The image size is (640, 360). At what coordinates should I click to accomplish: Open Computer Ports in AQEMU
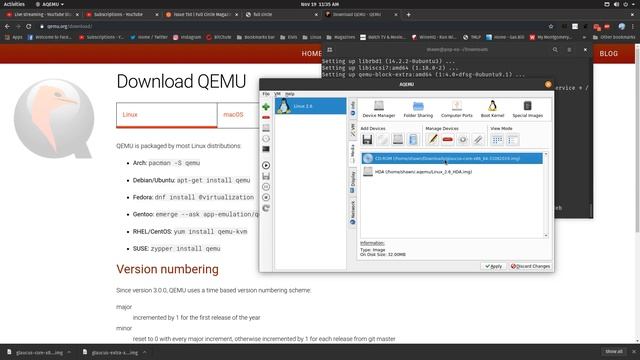[x=456, y=109]
